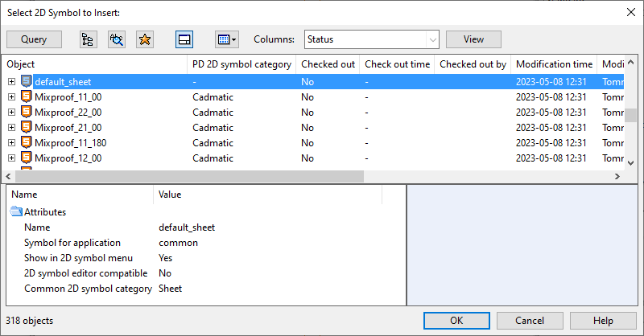Viewport: 644px width, 336px height.
Task: Open the column layout grid dropdown
Action: [227, 39]
